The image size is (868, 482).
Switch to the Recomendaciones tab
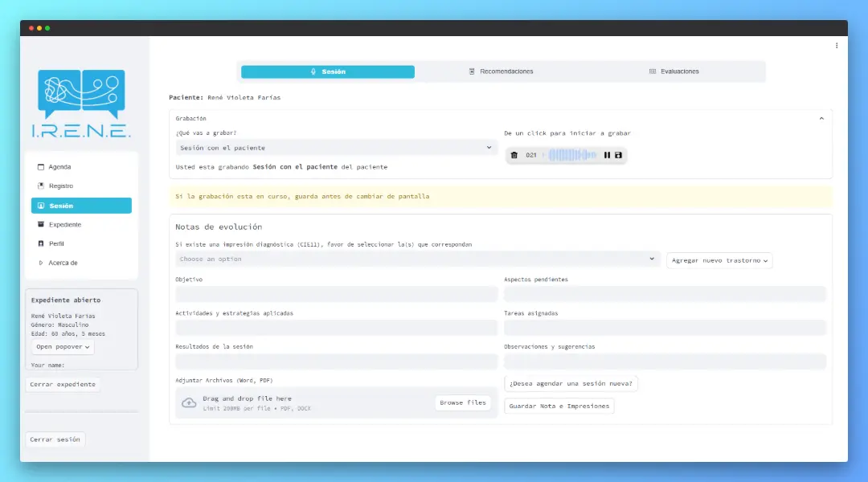pyautogui.click(x=502, y=71)
